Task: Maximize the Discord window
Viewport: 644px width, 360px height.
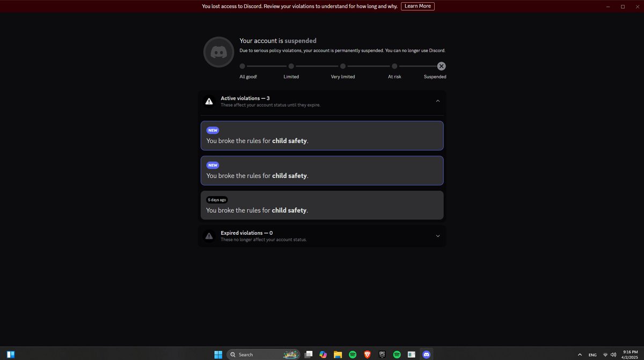Action: (x=623, y=6)
